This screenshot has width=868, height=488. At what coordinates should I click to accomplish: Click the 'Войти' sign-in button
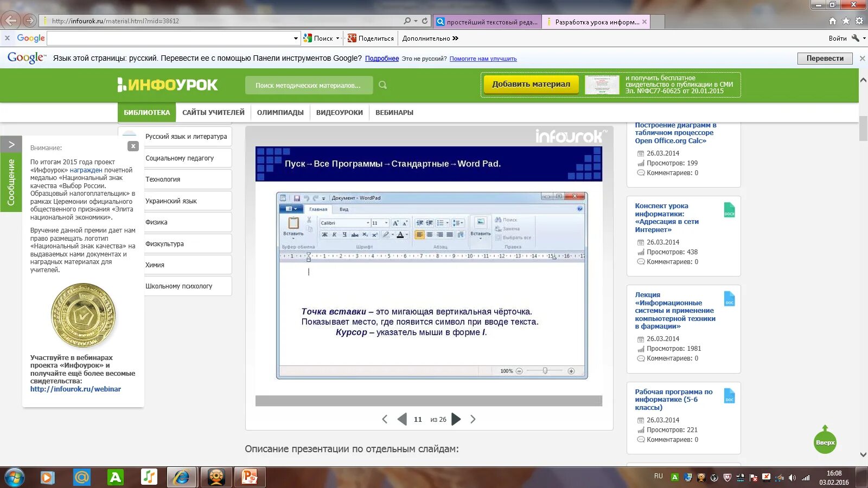[838, 38]
